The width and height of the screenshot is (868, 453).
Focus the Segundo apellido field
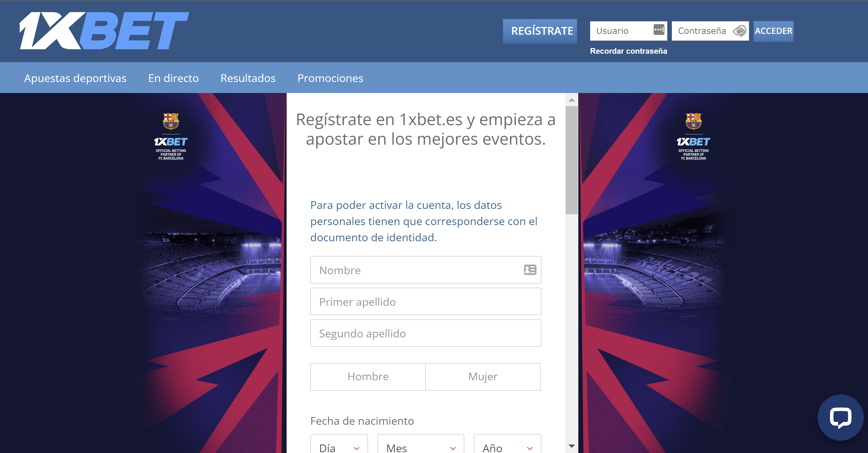click(426, 333)
